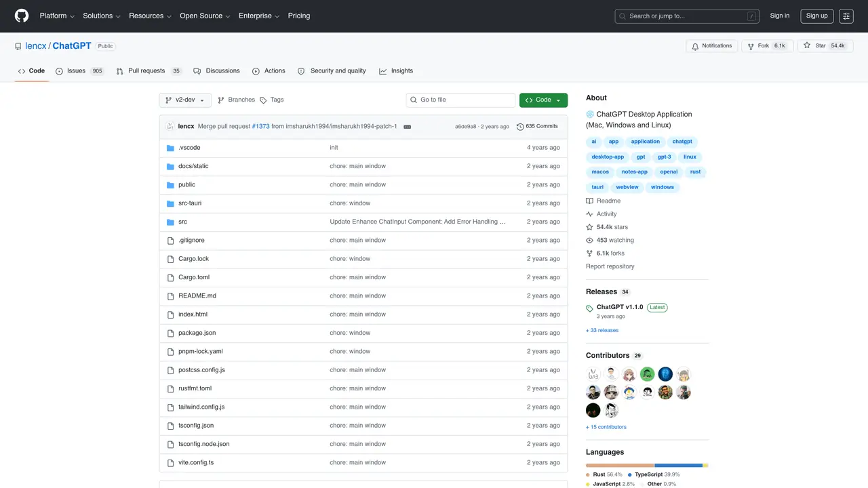This screenshot has width=868, height=488.
Task: Click the Rust segment of language bar
Action: (x=620, y=466)
